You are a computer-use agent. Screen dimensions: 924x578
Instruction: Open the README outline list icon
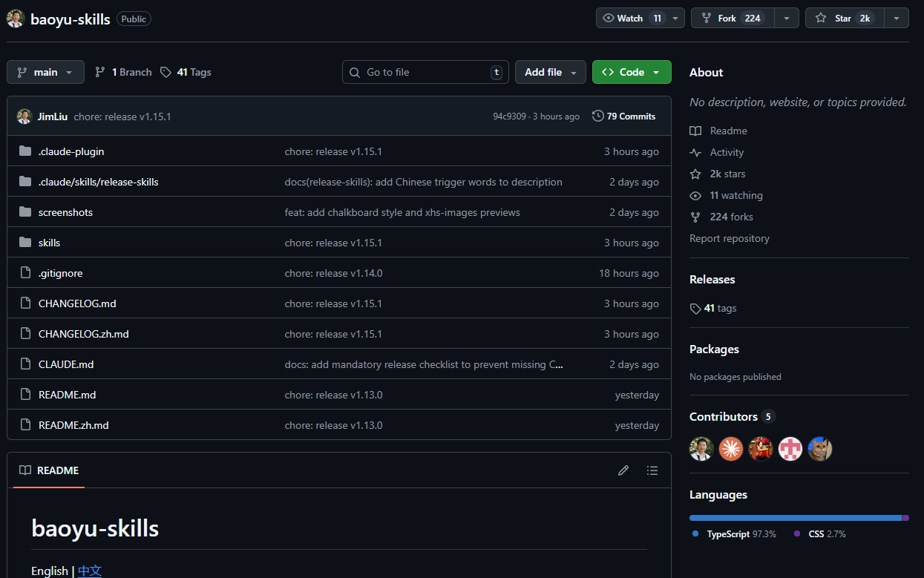pyautogui.click(x=652, y=470)
